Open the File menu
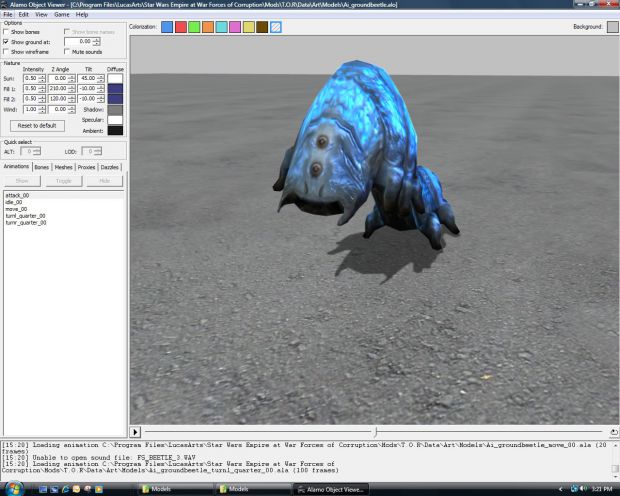 click(8, 15)
